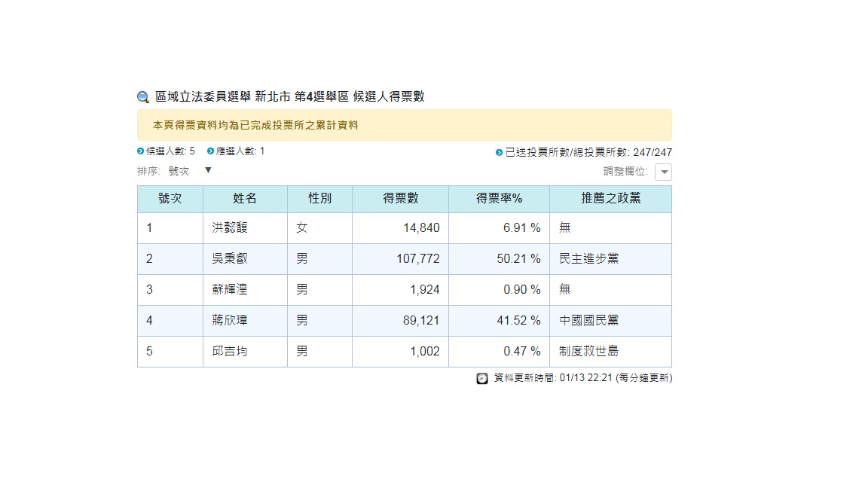Sort by the 得票數 column header

pyautogui.click(x=400, y=199)
